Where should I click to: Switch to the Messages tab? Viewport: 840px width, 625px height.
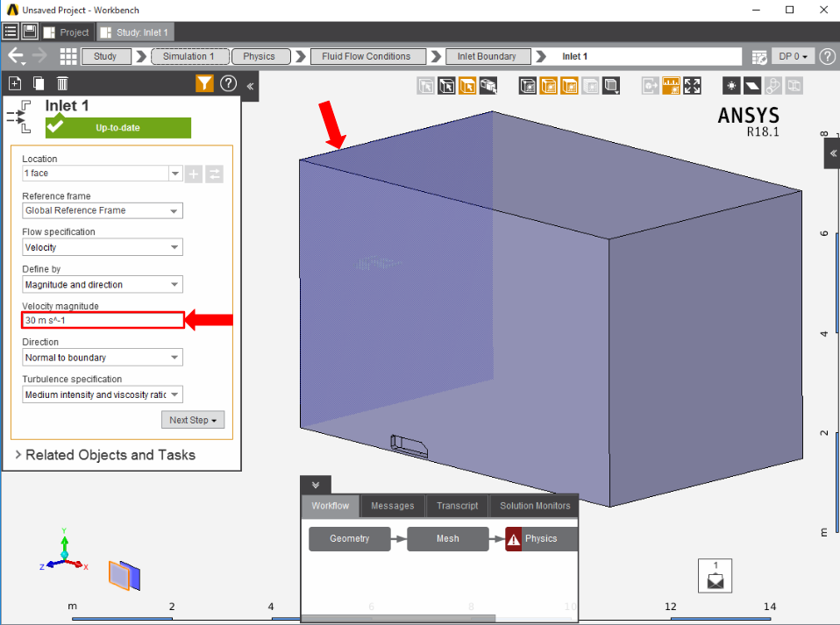tap(393, 506)
